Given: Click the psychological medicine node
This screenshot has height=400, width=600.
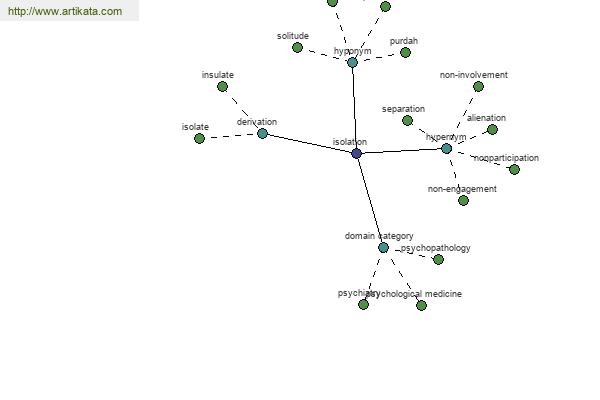Looking at the screenshot, I should tap(421, 305).
